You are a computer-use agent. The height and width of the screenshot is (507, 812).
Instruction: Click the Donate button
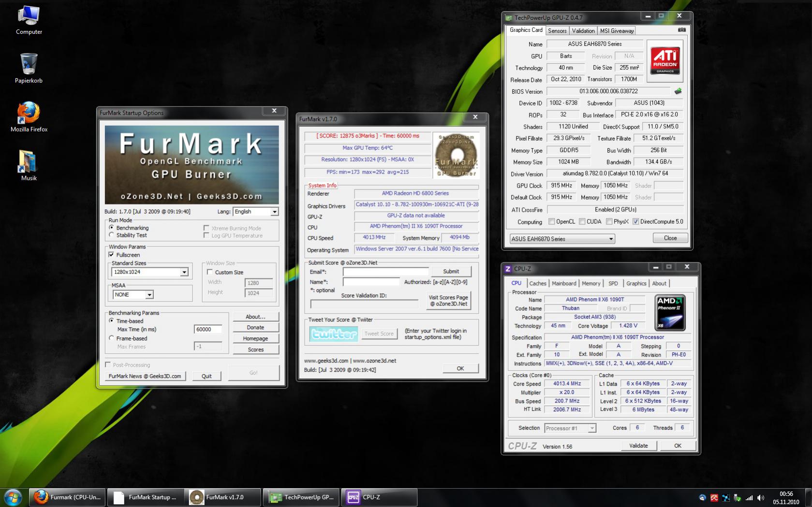(x=256, y=327)
